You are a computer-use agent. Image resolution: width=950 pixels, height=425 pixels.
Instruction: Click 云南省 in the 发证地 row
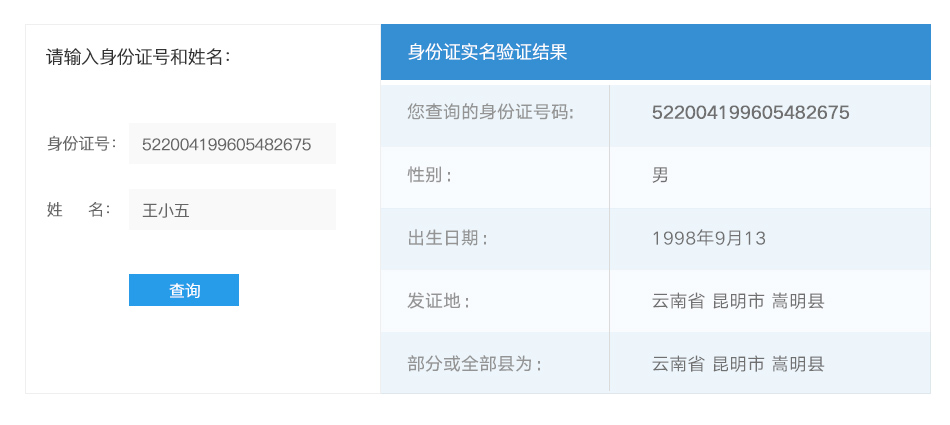tap(678, 301)
